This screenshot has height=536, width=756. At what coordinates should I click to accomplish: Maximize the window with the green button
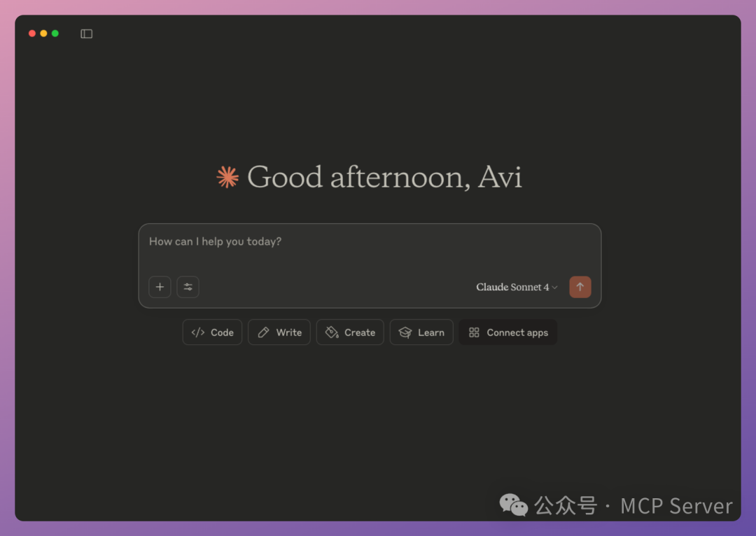55,34
